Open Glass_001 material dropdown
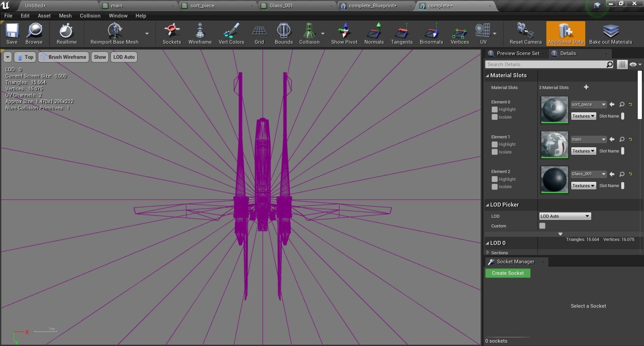Viewport: 644px width, 346px height. [589, 174]
